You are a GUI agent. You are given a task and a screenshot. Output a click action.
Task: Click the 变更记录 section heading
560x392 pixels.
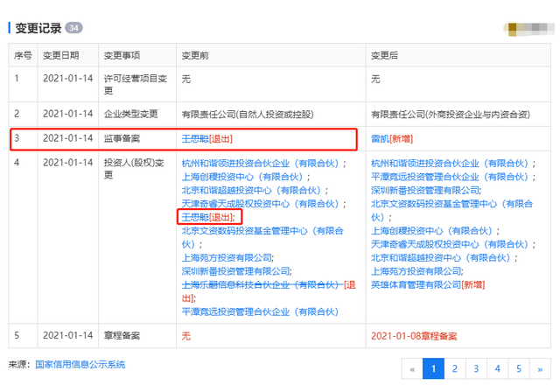38,28
